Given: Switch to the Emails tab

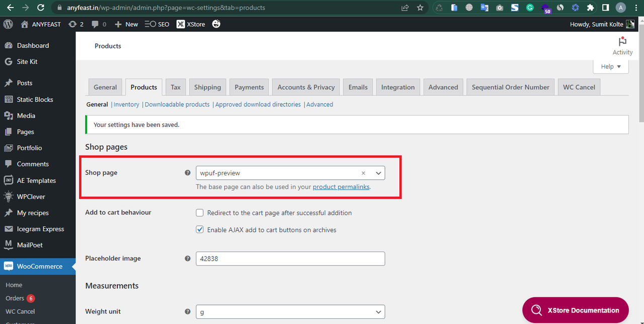Looking at the screenshot, I should click(x=358, y=87).
